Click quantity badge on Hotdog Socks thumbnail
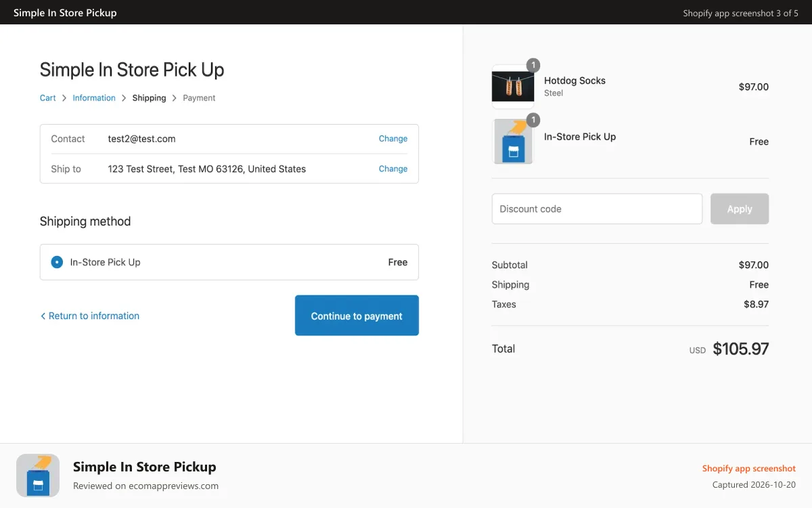 533,65
